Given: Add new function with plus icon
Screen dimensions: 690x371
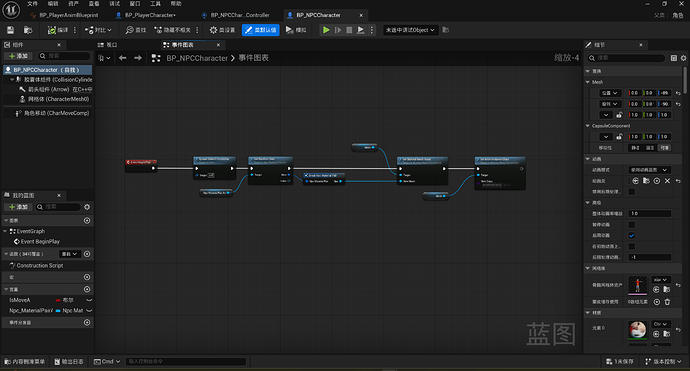Looking at the screenshot, I should pyautogui.click(x=87, y=254).
